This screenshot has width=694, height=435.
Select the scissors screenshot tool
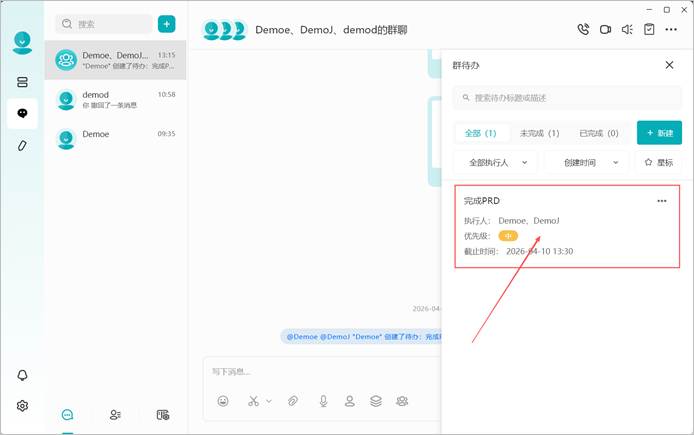pos(253,401)
